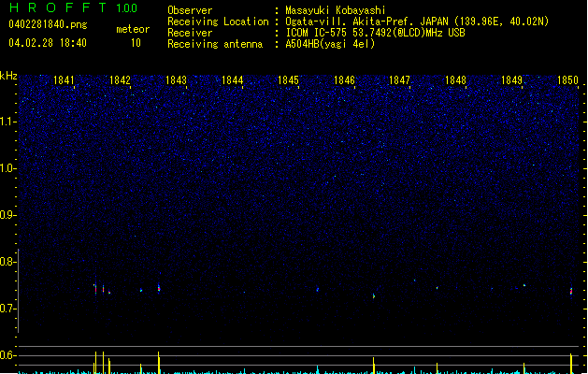588x374 pixels.
Task: Click the 1844 time marker
Action: (232, 80)
